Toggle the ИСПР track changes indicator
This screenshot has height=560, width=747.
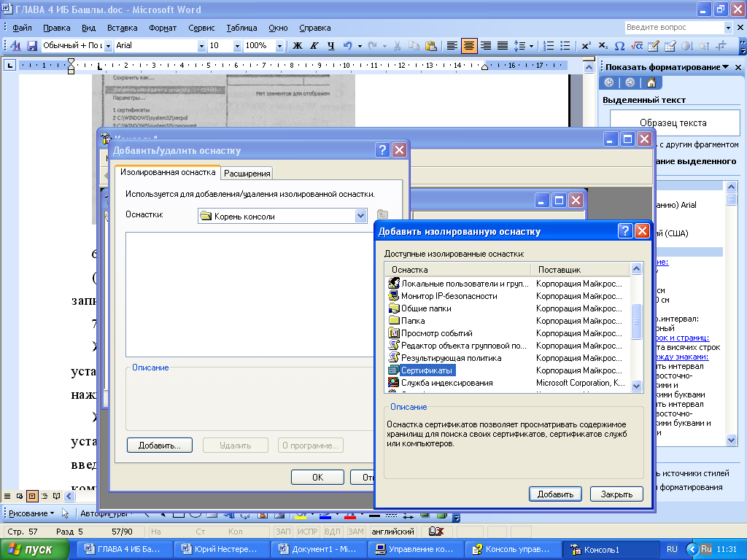coord(308,532)
